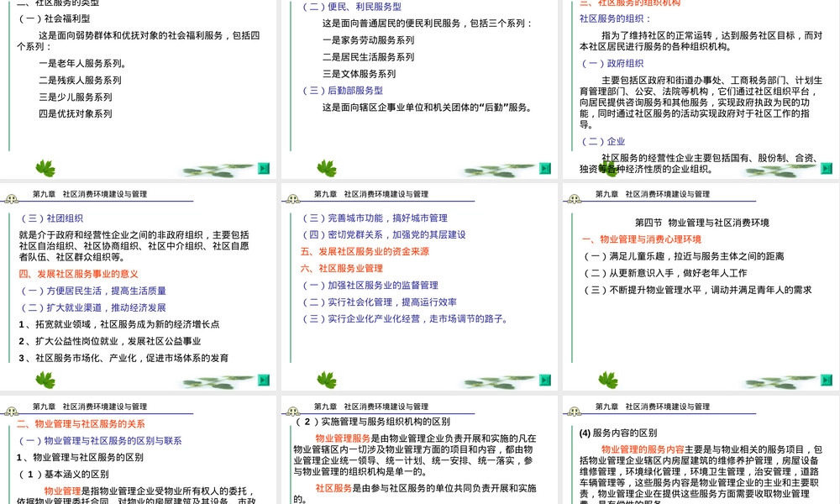Click the mushroom header icon on the 完善城市功能 slide
The image size is (840, 504).
click(x=292, y=199)
